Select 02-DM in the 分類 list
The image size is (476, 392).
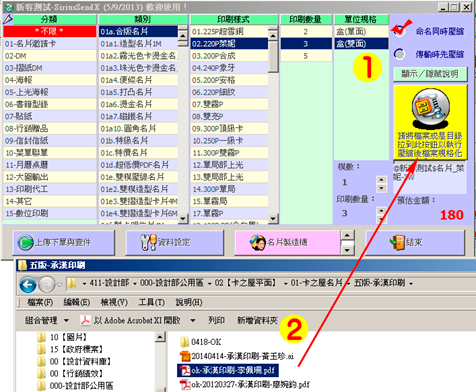point(50,56)
